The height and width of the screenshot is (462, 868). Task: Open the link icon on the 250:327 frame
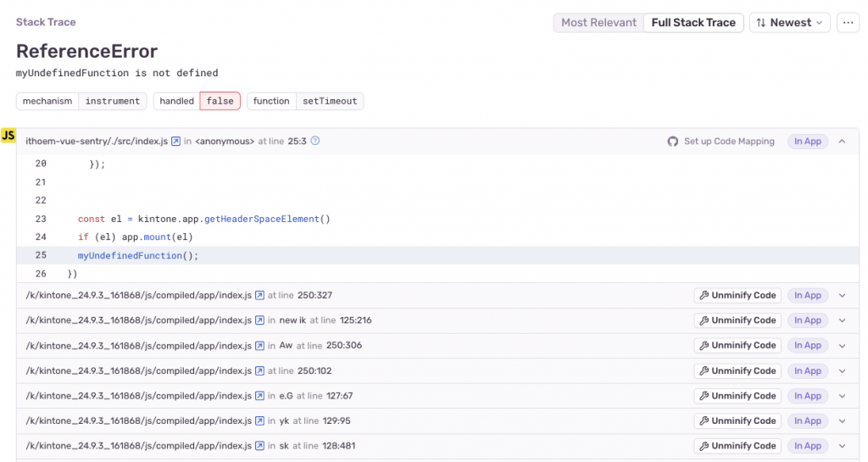pos(259,296)
